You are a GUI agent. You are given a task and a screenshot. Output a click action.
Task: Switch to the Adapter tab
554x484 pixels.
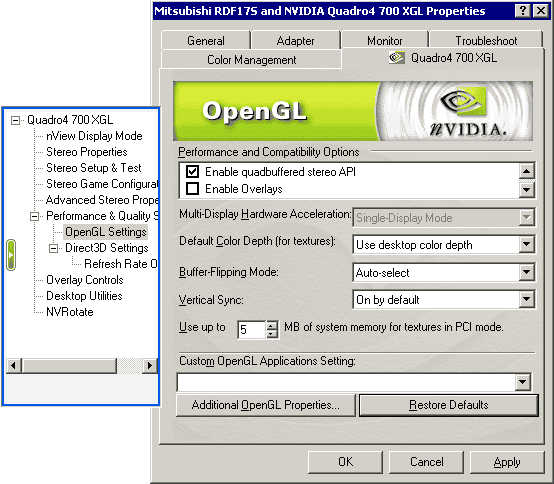[x=295, y=41]
